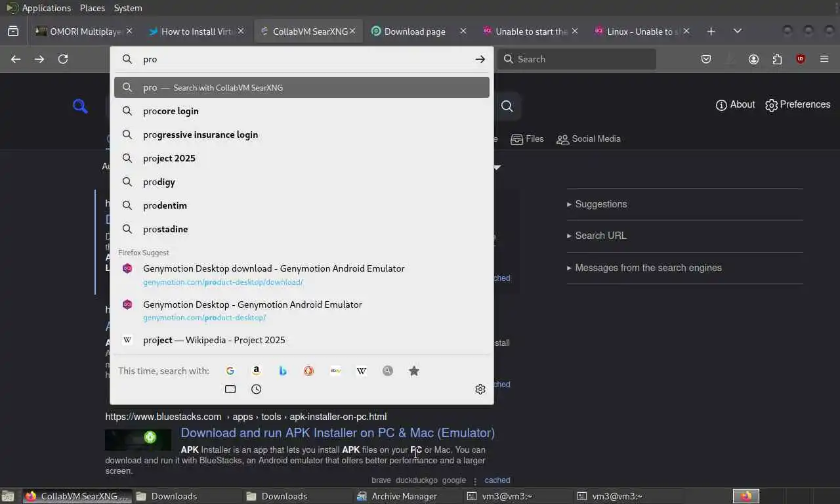840x504 pixels.
Task: Search this time with eBay
Action: [335, 371]
